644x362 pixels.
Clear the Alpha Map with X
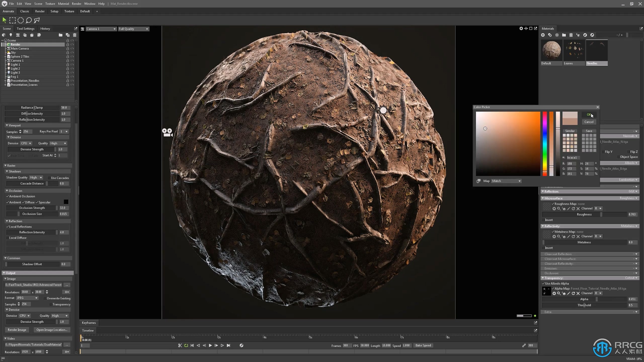click(578, 293)
